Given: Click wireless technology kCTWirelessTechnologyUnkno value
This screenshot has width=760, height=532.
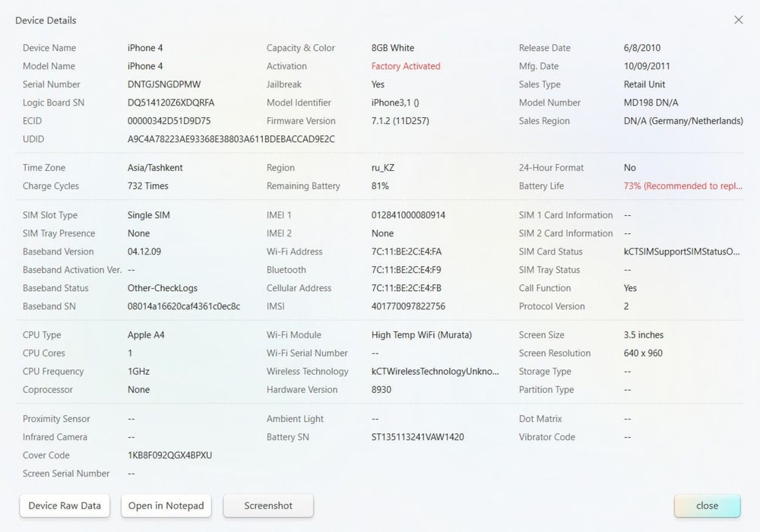Looking at the screenshot, I should [x=435, y=372].
